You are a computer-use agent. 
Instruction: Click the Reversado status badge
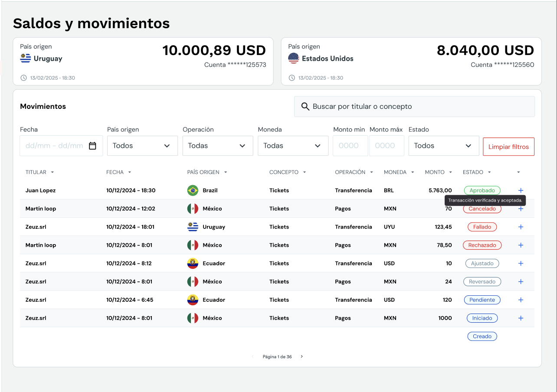tap(482, 281)
